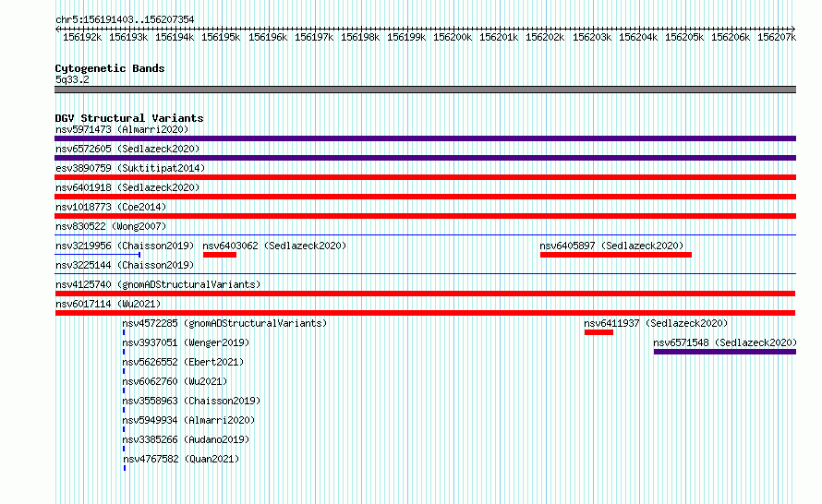Image resolution: width=822 pixels, height=504 pixels.
Task: Select the esv3890759 red bar
Action: point(425,177)
